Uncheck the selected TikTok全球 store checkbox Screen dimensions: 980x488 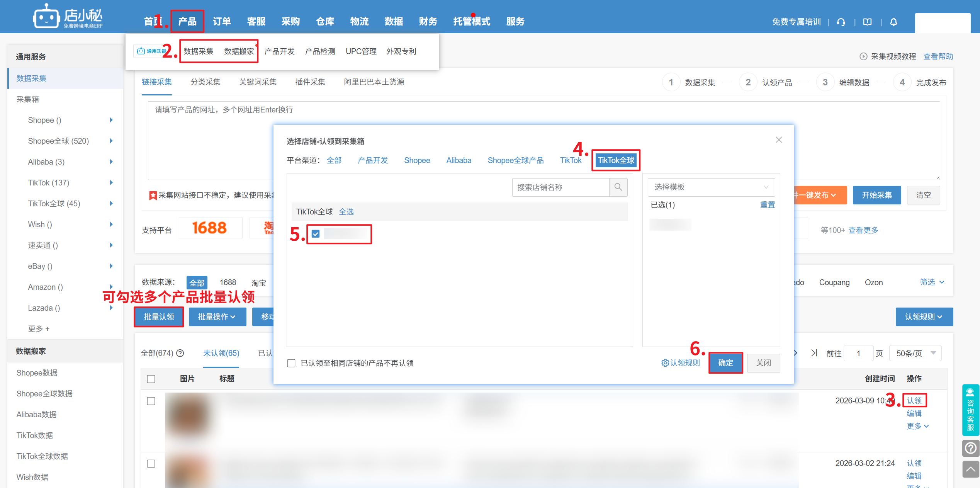point(316,234)
